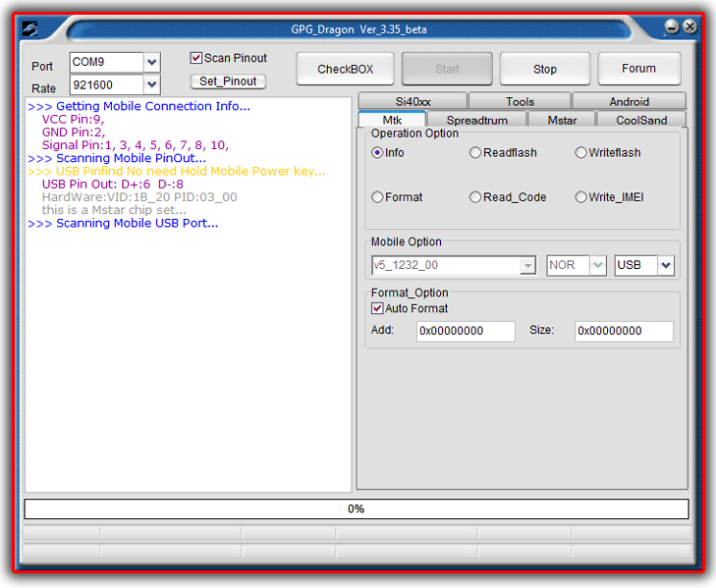Click the GPG_Dragon Ver_3.35_beta title text
716x588 pixels.
(358, 29)
